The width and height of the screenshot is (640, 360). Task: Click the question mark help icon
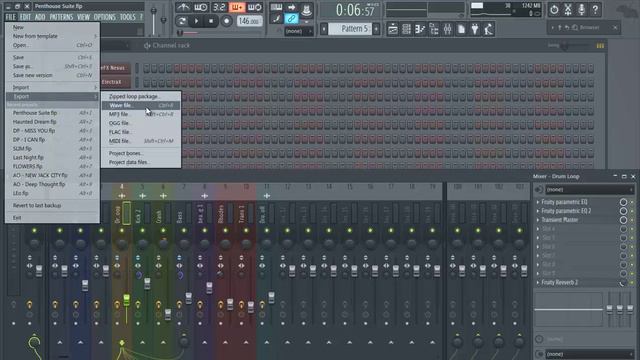pyautogui.click(x=596, y=9)
